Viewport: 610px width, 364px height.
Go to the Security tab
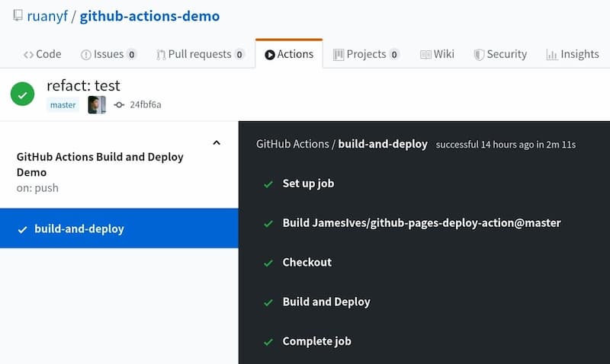(500, 54)
